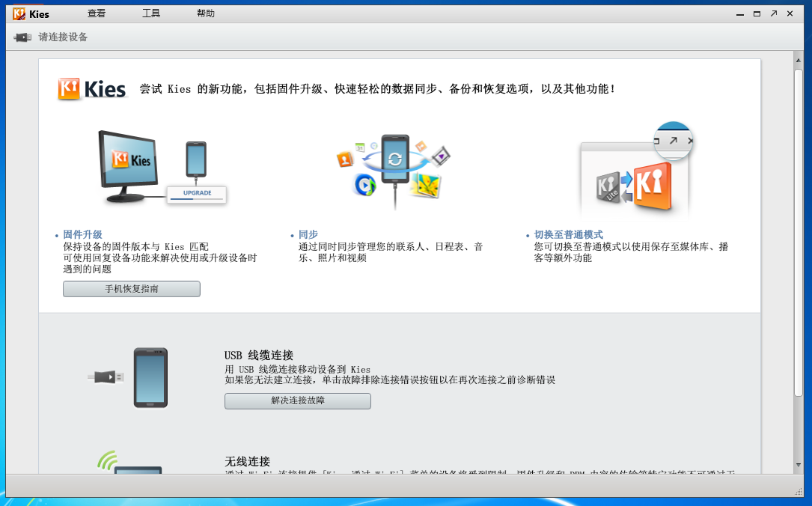Image resolution: width=812 pixels, height=506 pixels.
Task: Switch to Lite mode with the arrow button
Action: pos(774,13)
